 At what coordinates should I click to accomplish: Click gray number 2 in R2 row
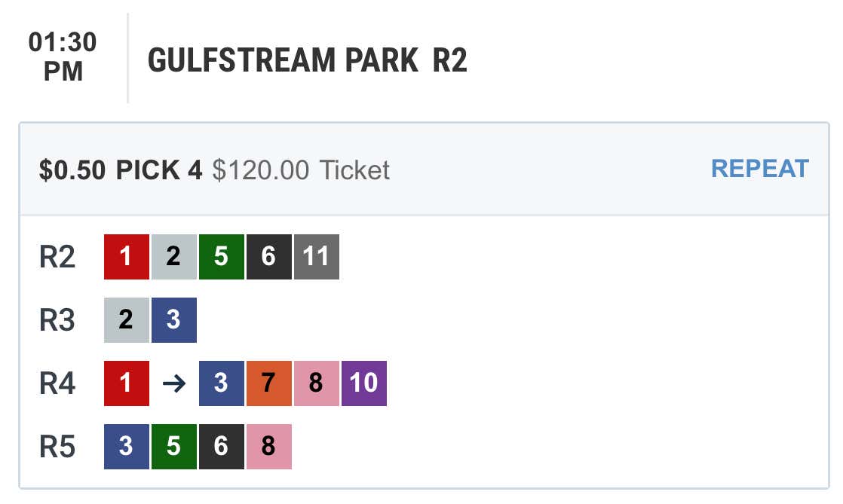tap(174, 257)
